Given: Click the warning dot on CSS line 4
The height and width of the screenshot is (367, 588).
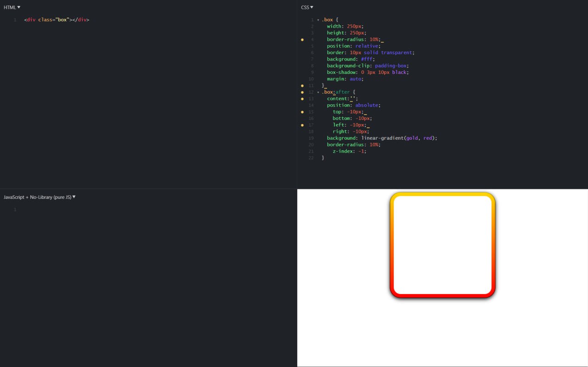Looking at the screenshot, I should pos(302,40).
